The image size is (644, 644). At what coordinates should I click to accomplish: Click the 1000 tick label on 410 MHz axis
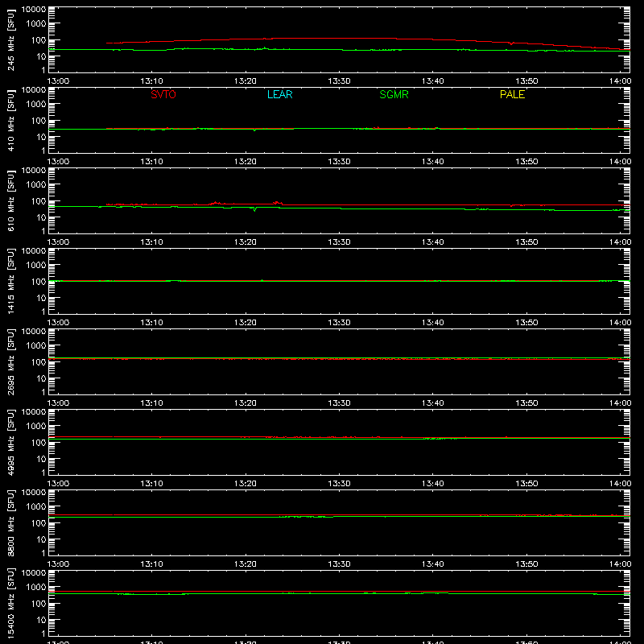pos(36,104)
